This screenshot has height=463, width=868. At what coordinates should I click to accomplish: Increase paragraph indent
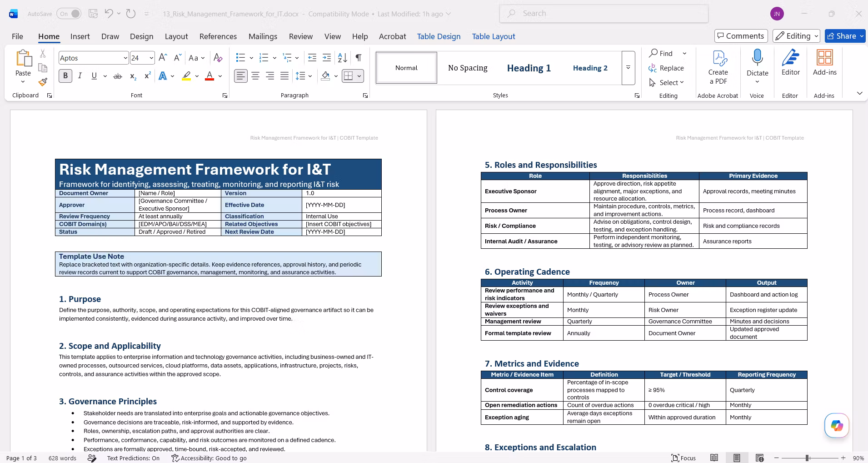[327, 58]
